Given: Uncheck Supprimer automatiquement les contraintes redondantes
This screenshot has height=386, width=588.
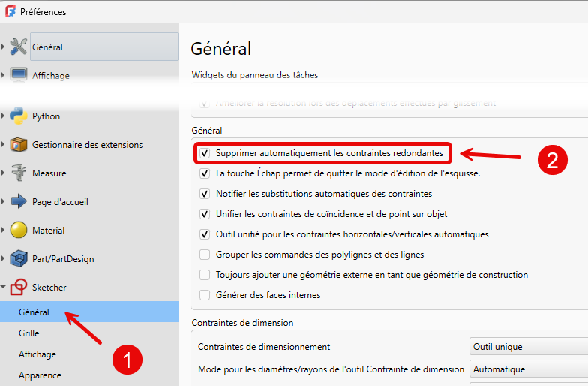Looking at the screenshot, I should [205, 153].
